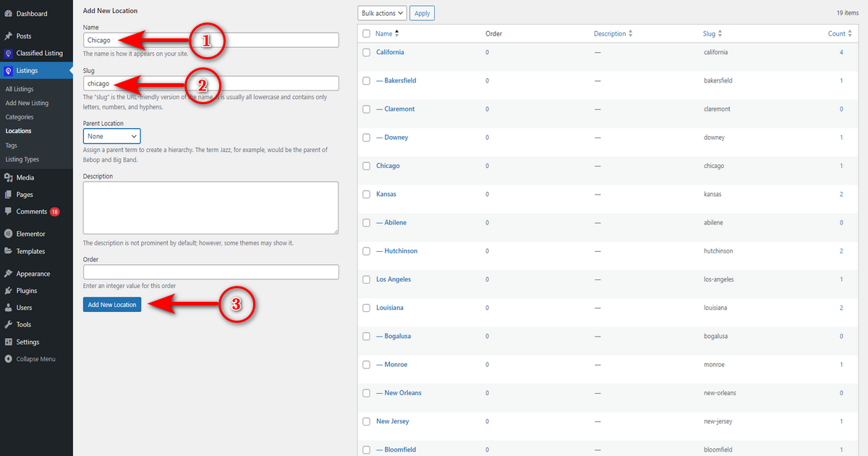Click the Dashboard gauge icon in the sidebar
The image size is (868, 456).
pos(8,14)
